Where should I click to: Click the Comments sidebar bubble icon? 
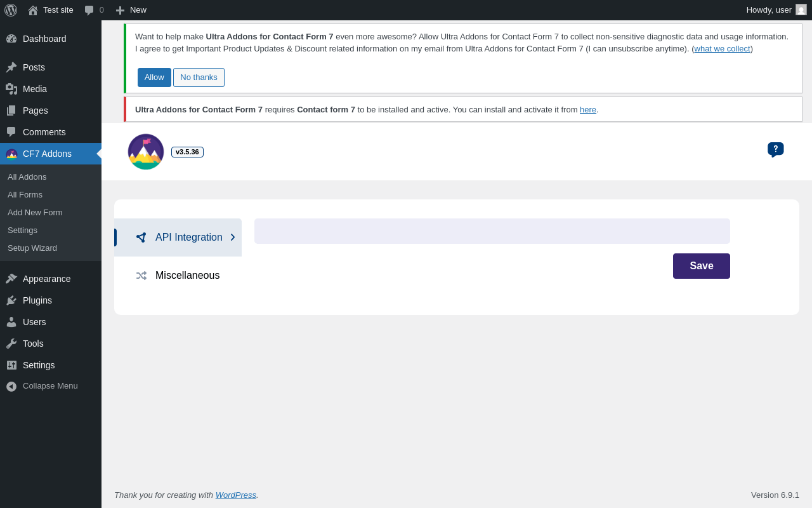pos(11,132)
